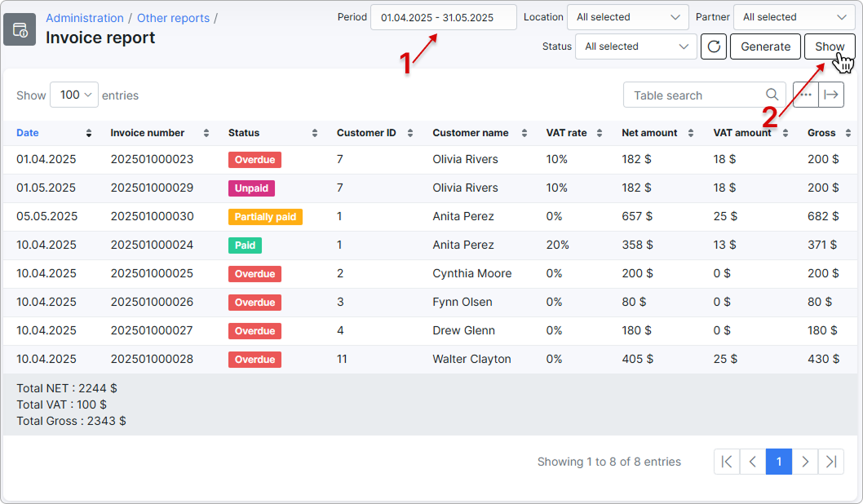Screen dimensions: 863x504
Task: Click the invoice report page icon
Action: (20, 29)
